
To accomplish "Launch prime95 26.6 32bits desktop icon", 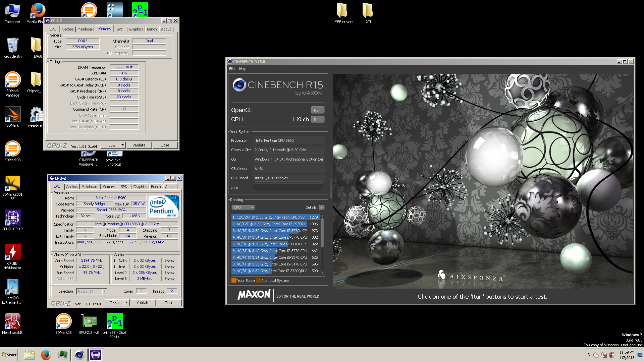I will tap(114, 326).
